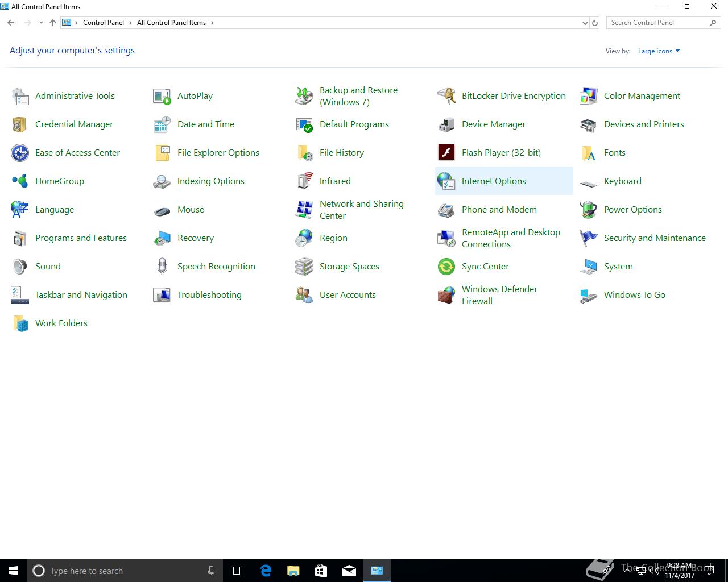Expand the View by Large icons dropdown
728x582 pixels.
tap(659, 51)
